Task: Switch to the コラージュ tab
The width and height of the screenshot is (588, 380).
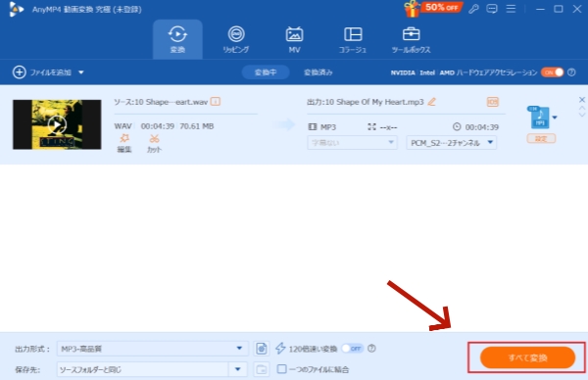Action: coord(353,39)
